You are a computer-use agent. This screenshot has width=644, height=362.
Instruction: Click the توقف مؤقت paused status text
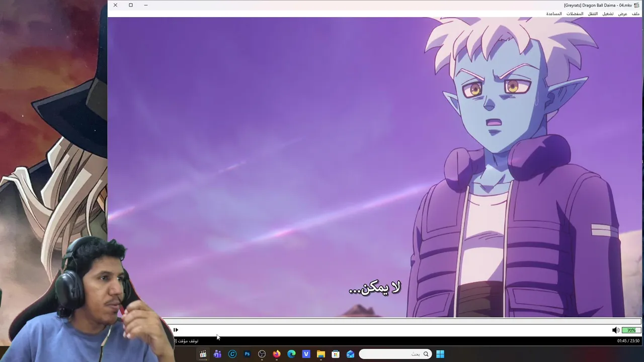(187, 341)
